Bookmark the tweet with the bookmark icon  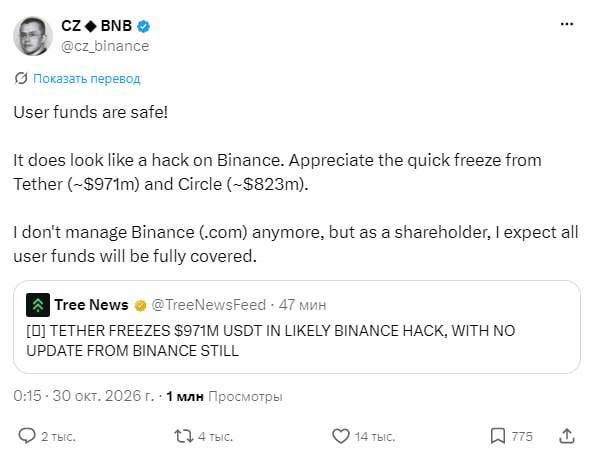tap(497, 436)
